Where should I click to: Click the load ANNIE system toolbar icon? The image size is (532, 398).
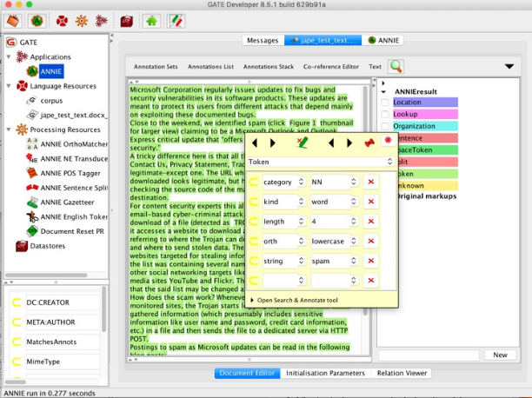click(x=37, y=21)
